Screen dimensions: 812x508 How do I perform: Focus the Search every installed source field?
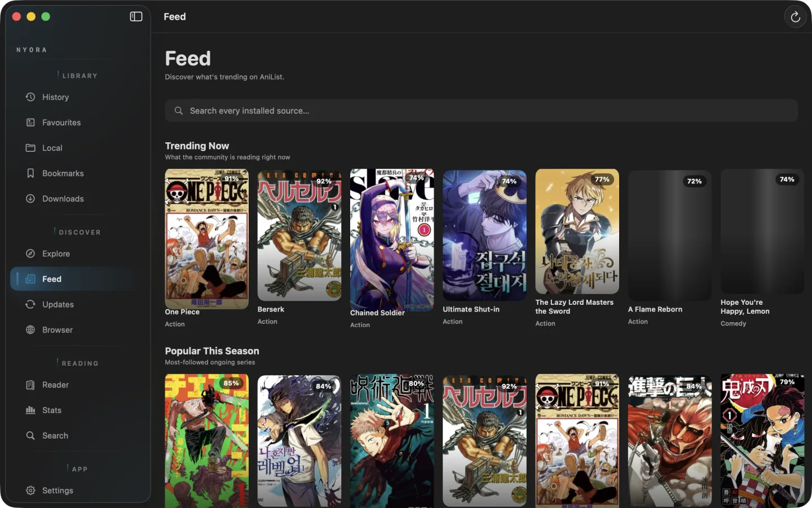(x=481, y=111)
